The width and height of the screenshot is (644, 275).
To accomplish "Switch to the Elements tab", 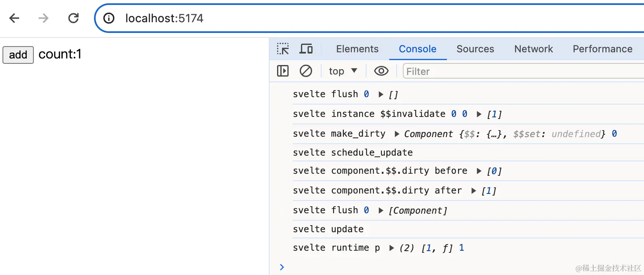I will point(357,49).
